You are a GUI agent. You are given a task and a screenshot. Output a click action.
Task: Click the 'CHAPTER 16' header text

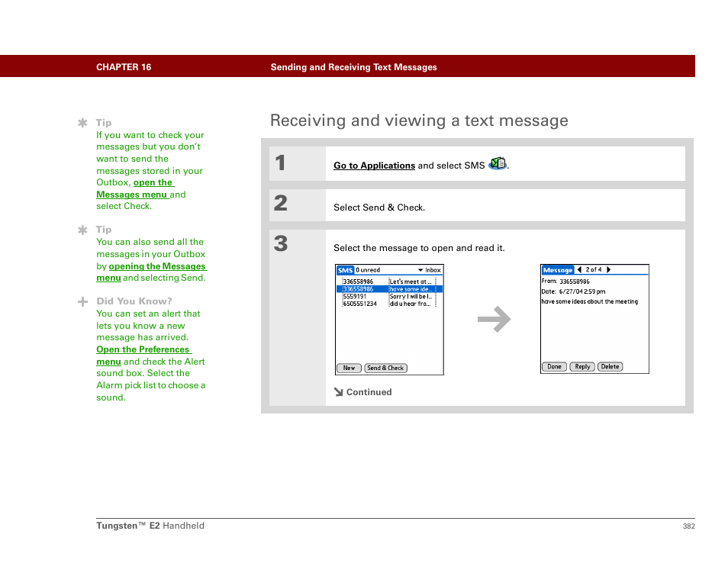(x=124, y=67)
